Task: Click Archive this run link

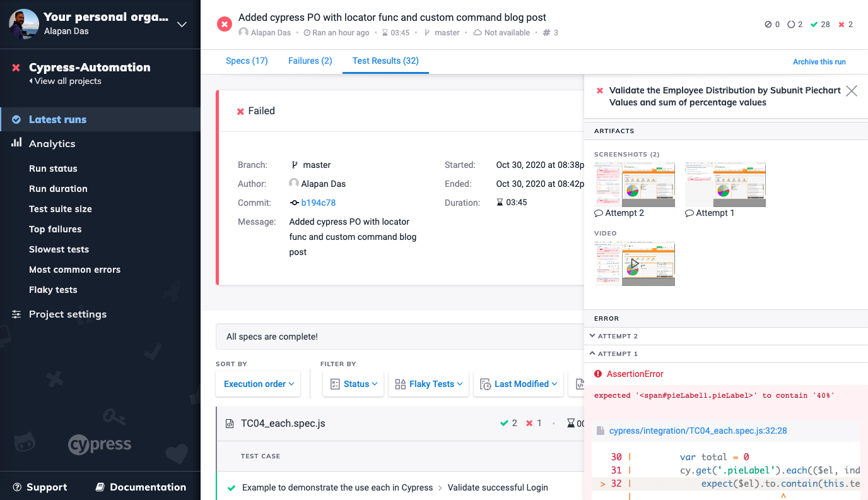Action: pyautogui.click(x=819, y=62)
